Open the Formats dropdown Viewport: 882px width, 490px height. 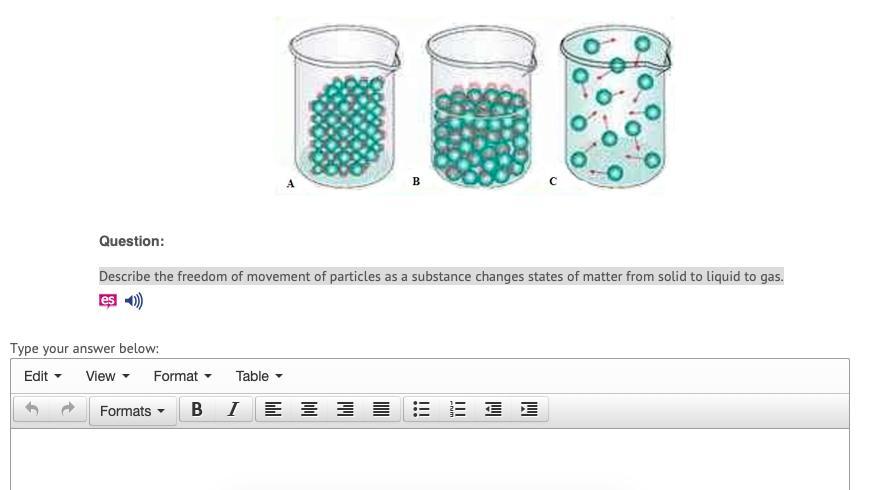[133, 411]
